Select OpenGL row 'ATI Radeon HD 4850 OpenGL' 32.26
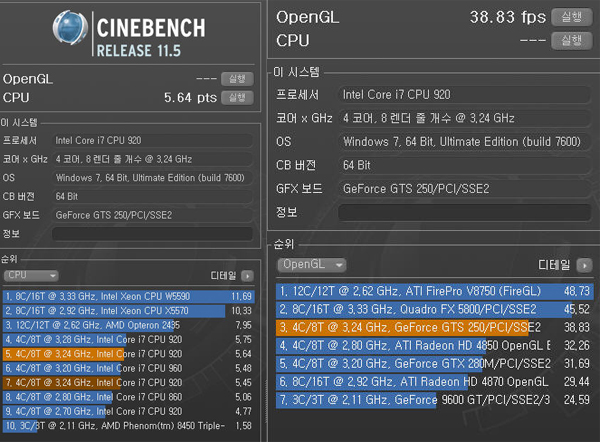 435,346
